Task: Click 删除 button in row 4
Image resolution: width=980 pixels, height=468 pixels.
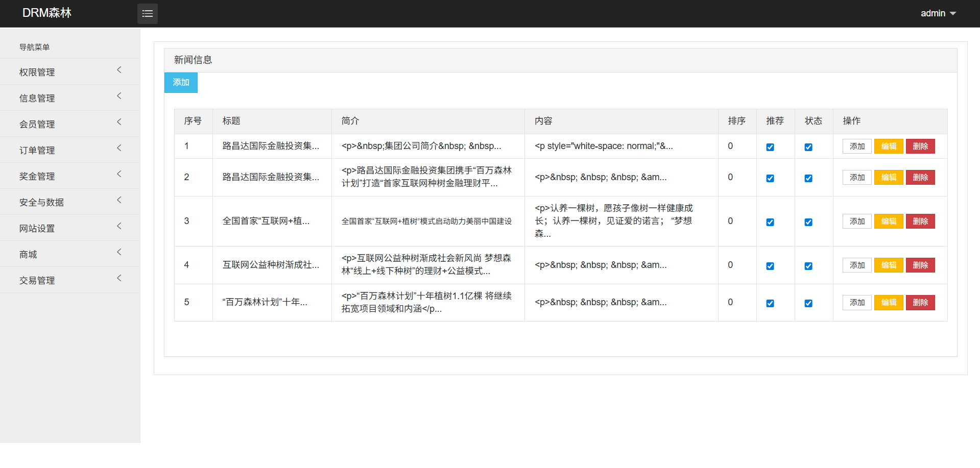Action: coord(920,265)
